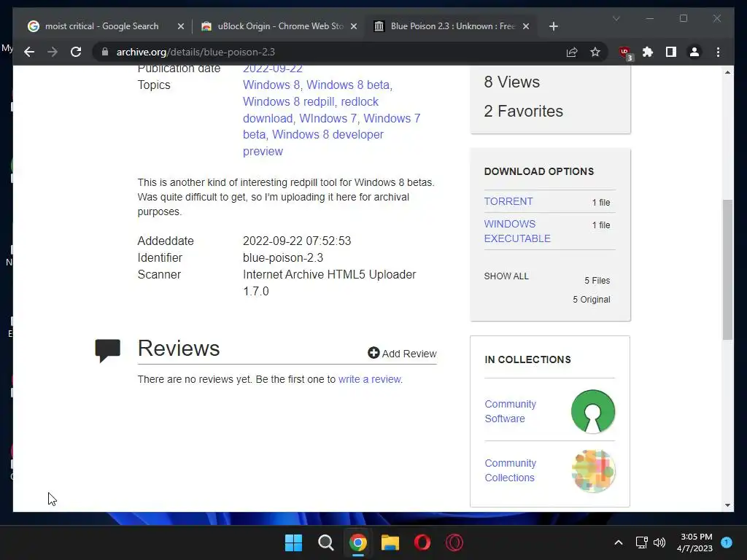
Task: Click the scrollbar up arrow
Action: pyautogui.click(x=727, y=72)
